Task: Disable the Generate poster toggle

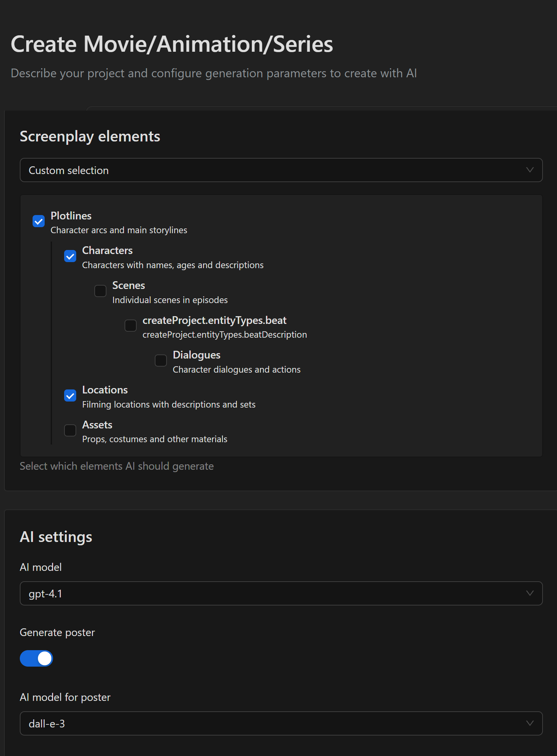Action: (36, 658)
